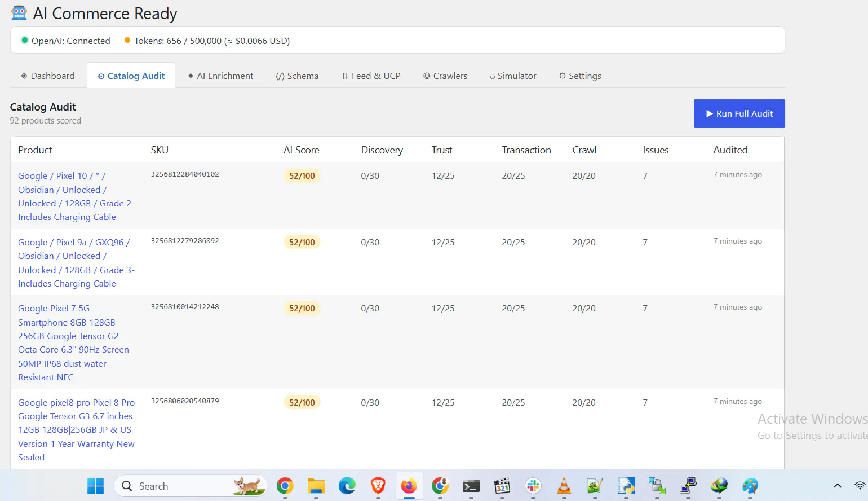
Task: Switch to Firefox in the taskbar
Action: 409,486
